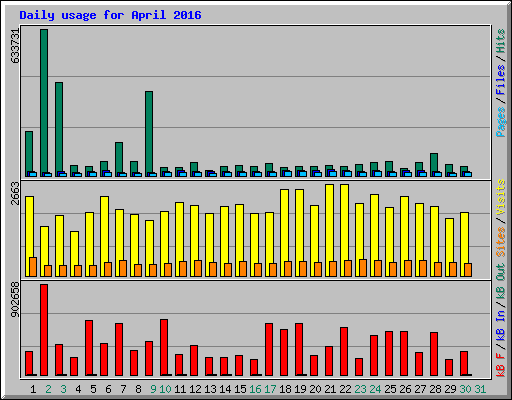Image resolution: width=512 pixels, height=400 pixels.
Task: Click green day label 9
Action: [x=153, y=389]
